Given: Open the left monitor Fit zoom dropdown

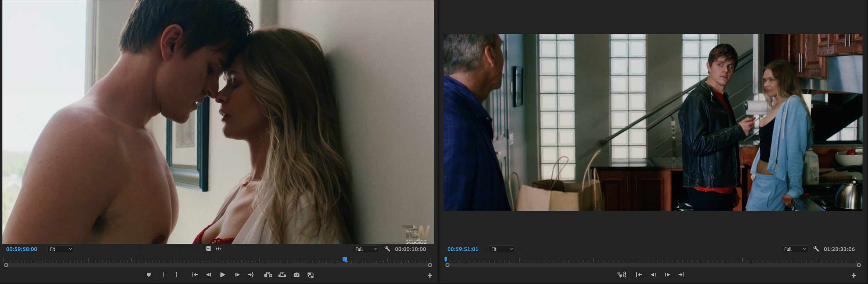Looking at the screenshot, I should tap(60, 249).
